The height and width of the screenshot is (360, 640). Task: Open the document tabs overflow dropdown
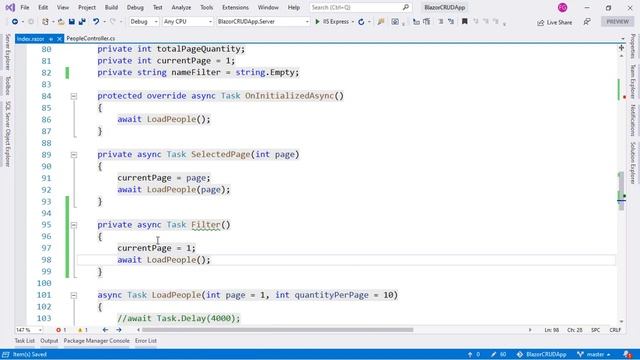point(623,39)
